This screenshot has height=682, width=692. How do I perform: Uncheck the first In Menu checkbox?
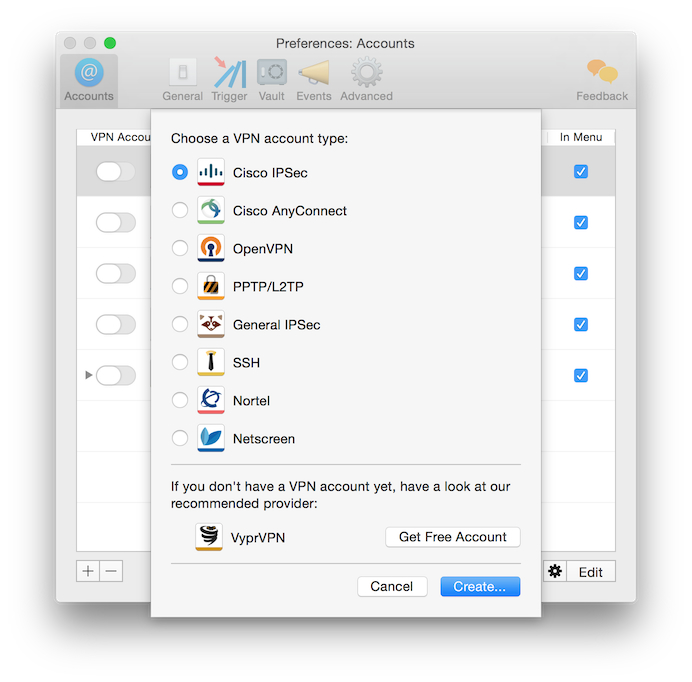[581, 172]
